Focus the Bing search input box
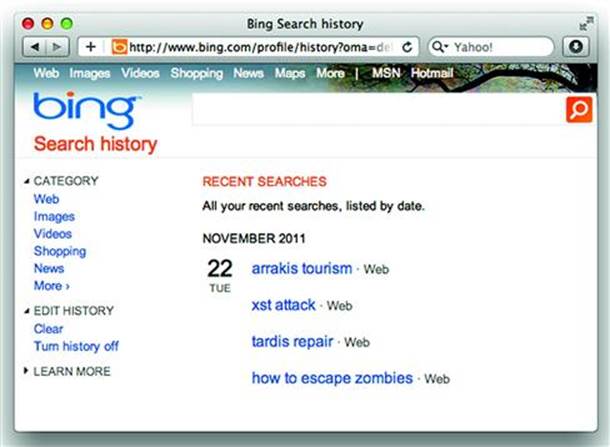This screenshot has height=447, width=610. 379,110
